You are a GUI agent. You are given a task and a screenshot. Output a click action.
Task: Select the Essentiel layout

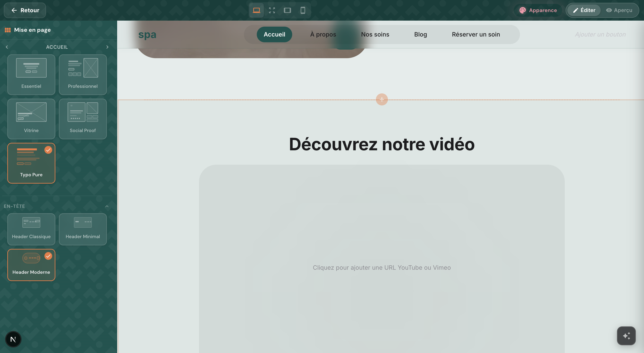click(31, 75)
